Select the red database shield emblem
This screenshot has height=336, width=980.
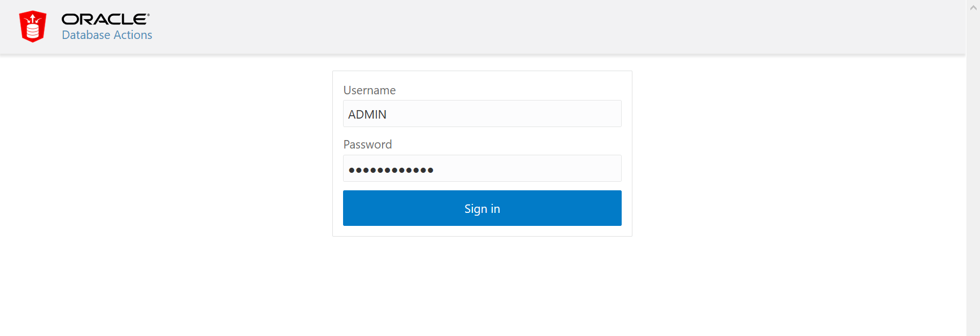[32, 25]
